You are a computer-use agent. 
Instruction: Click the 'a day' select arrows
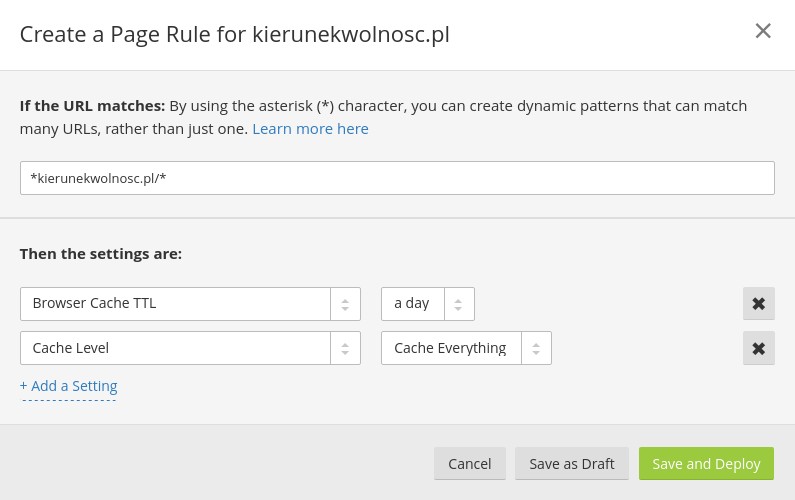pyautogui.click(x=459, y=304)
